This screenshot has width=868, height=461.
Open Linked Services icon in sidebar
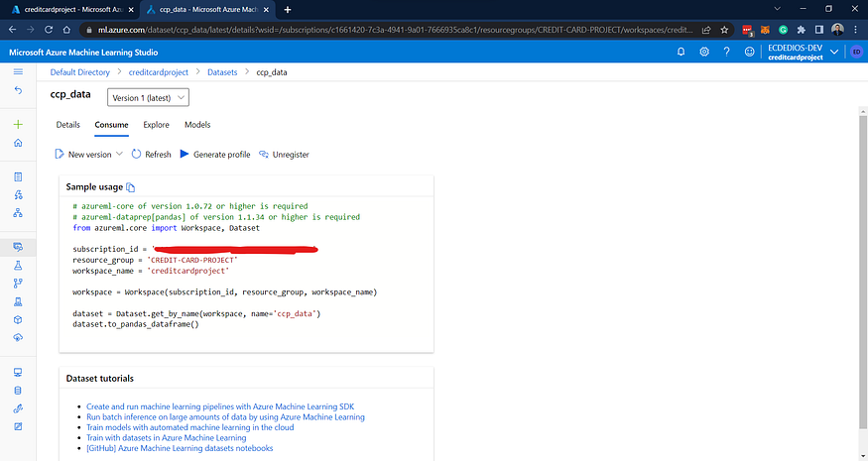tap(18, 408)
